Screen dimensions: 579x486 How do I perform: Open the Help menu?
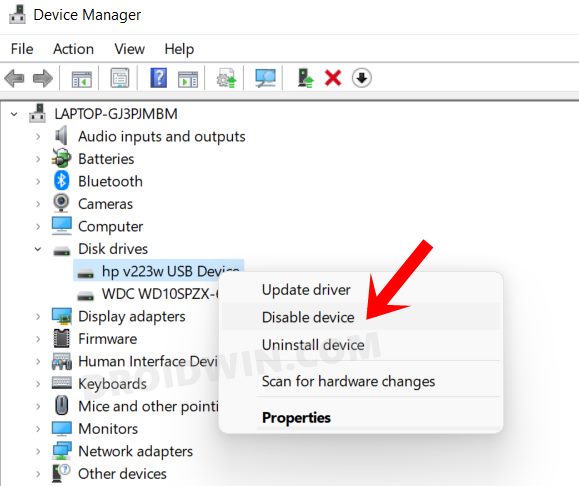coord(179,49)
